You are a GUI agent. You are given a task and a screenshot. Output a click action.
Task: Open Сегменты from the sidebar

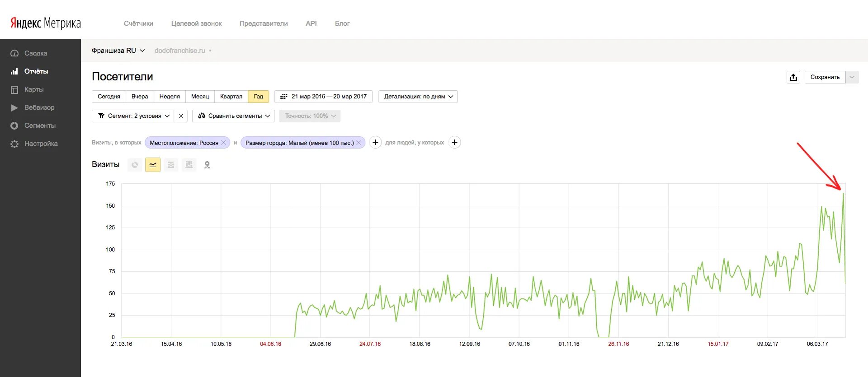[x=40, y=126]
